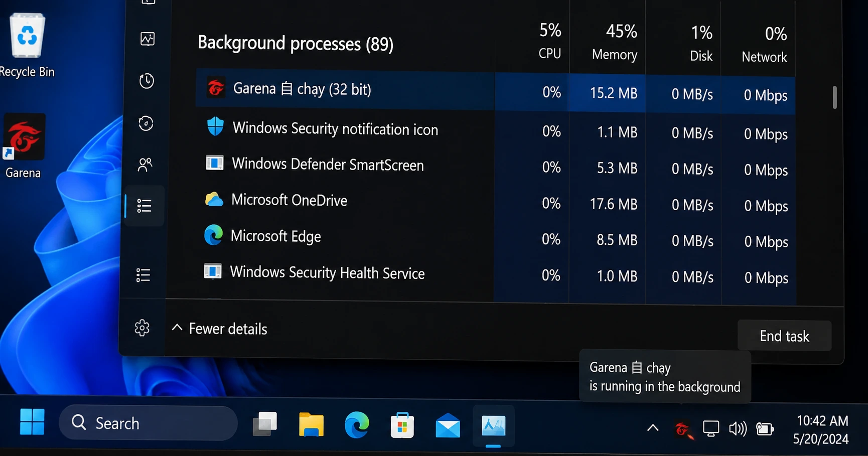868x456 pixels.
Task: Launch Microsoft Edge from the taskbar
Action: tap(357, 425)
